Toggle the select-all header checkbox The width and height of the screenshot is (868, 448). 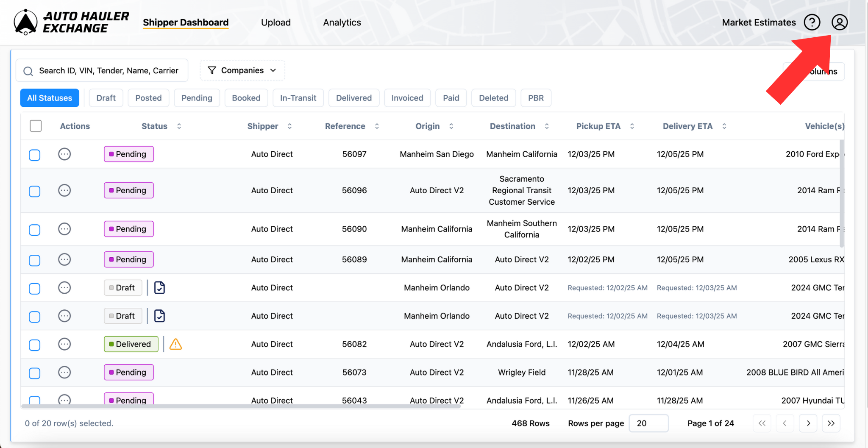click(36, 126)
